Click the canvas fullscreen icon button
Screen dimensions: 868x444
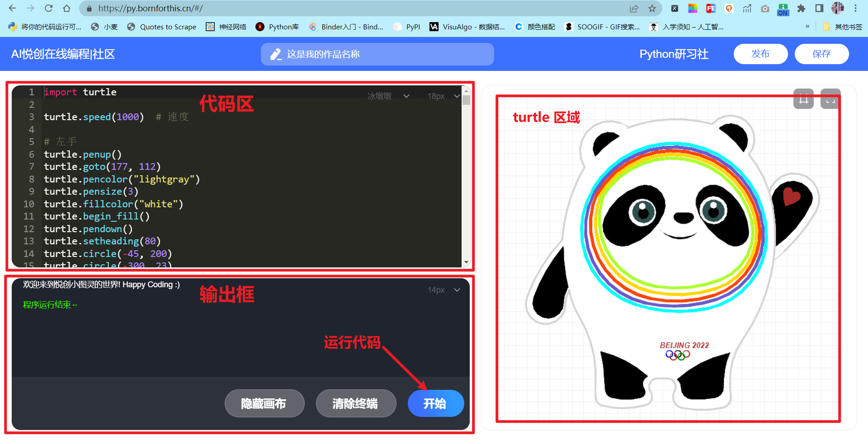[x=830, y=99]
